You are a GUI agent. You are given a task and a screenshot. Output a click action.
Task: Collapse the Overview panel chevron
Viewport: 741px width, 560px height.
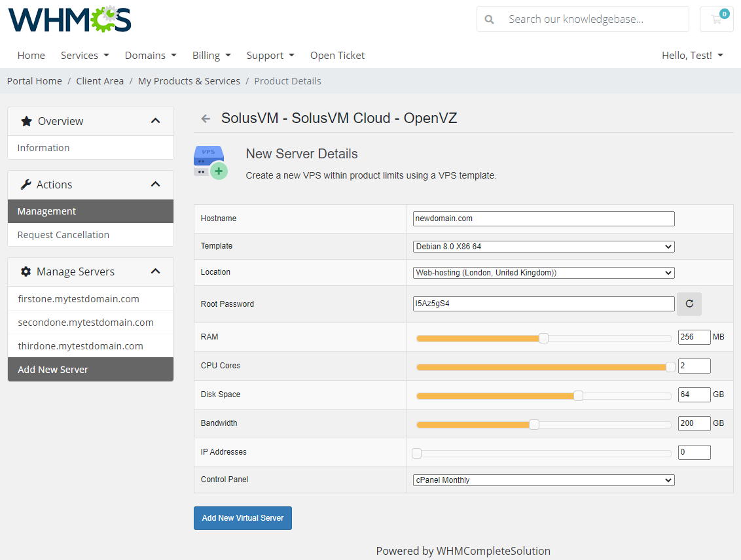tap(156, 121)
